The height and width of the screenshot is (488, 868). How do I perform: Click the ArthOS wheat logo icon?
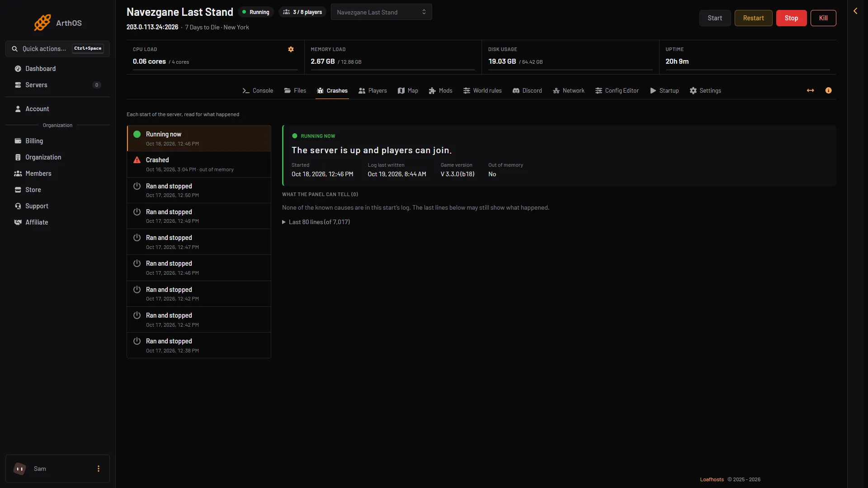click(x=42, y=23)
